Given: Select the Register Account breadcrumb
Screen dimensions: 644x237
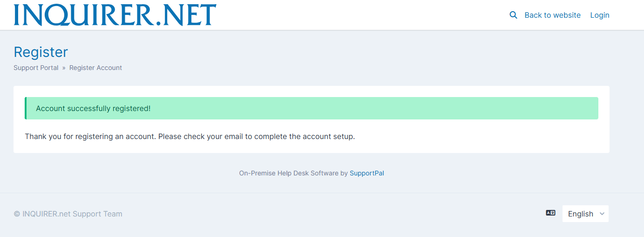Looking at the screenshot, I should (x=95, y=68).
